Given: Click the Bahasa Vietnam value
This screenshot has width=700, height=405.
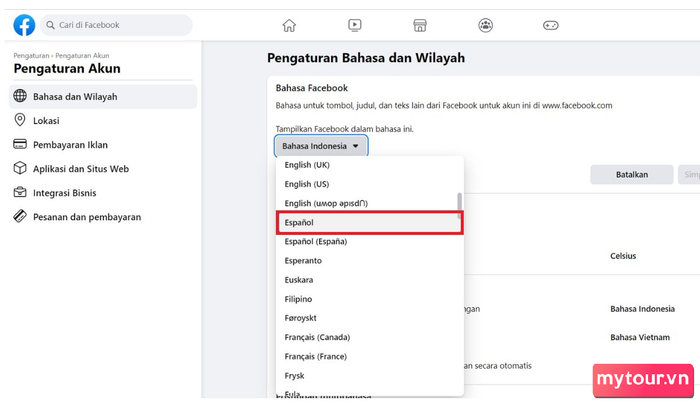Looking at the screenshot, I should tap(640, 338).
